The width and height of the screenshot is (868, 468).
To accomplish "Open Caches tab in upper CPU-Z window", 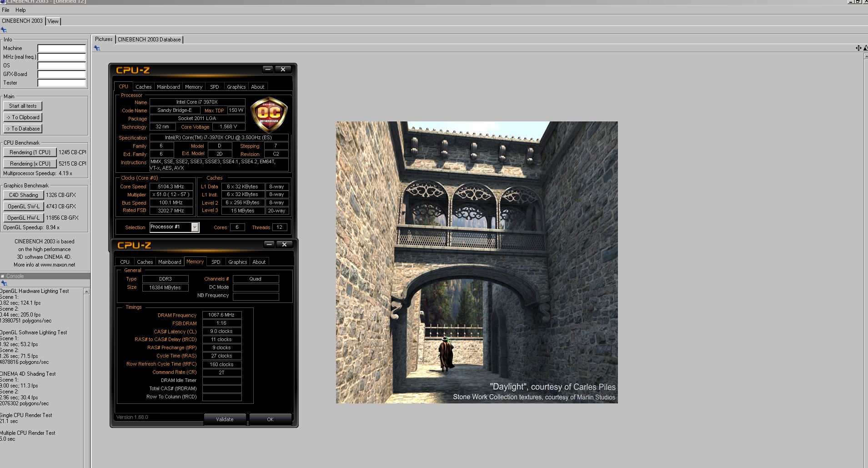I will tap(143, 87).
